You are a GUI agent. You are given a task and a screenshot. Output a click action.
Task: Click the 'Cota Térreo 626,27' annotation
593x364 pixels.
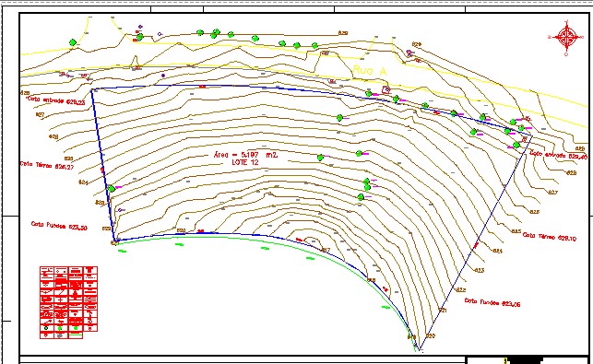[x=47, y=165]
